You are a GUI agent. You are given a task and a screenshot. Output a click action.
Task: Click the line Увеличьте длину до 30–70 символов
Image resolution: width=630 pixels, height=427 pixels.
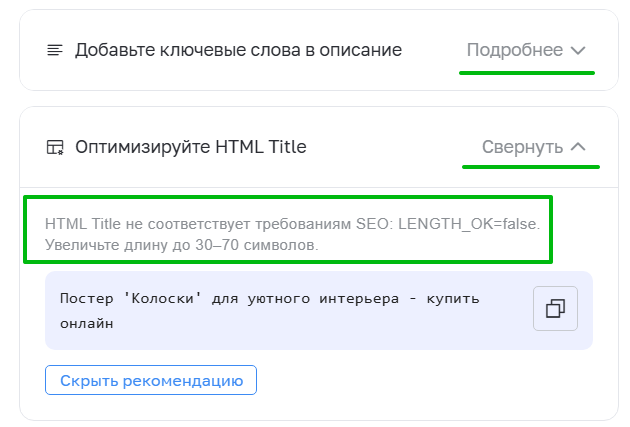coord(180,245)
